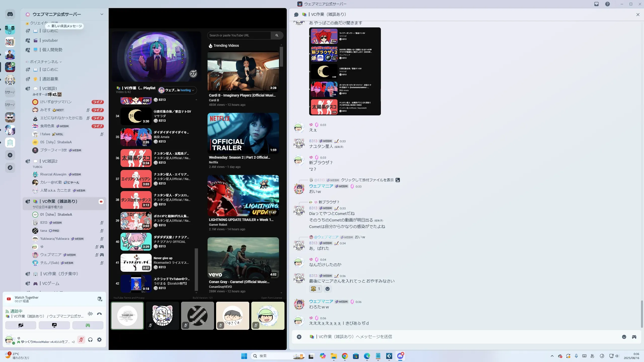Collapse the ボイスチャンネル category
This screenshot has height=362, width=644.
(44, 62)
